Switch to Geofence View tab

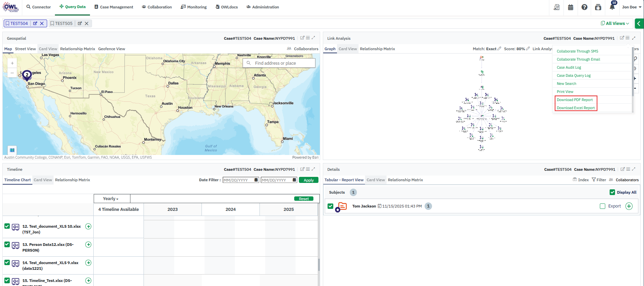click(x=112, y=49)
